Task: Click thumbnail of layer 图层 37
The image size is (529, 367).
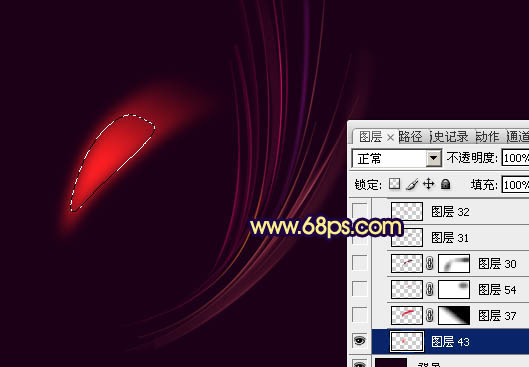Action: pos(407,315)
